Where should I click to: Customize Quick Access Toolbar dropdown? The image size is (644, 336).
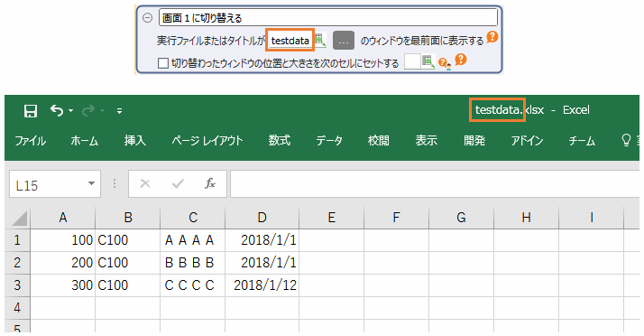(119, 110)
